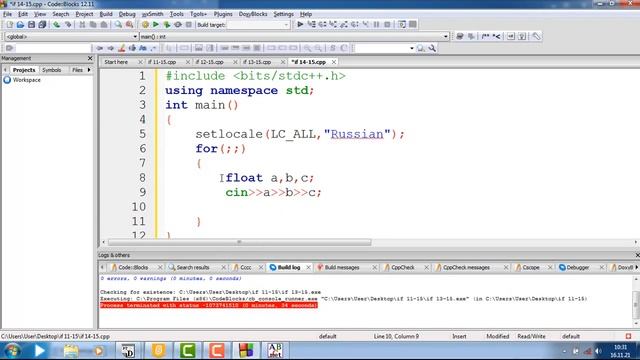Close the if 14-15.cpp tab
640x360 pixels.
334,62
